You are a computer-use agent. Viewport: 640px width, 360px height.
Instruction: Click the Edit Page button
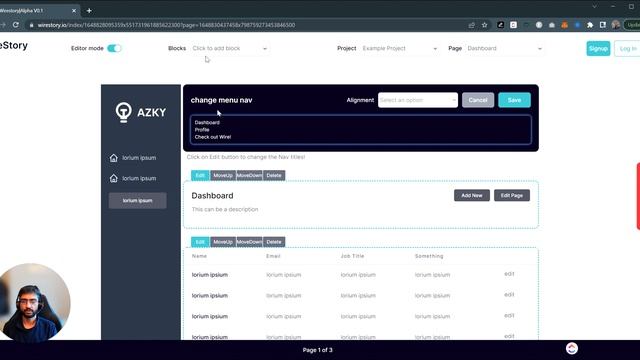(x=512, y=196)
